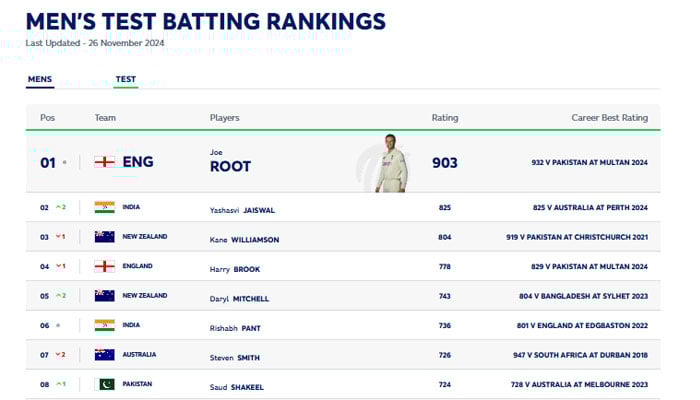Click the England flag beside ENG
Screen dimensions: 700x400
click(x=104, y=161)
